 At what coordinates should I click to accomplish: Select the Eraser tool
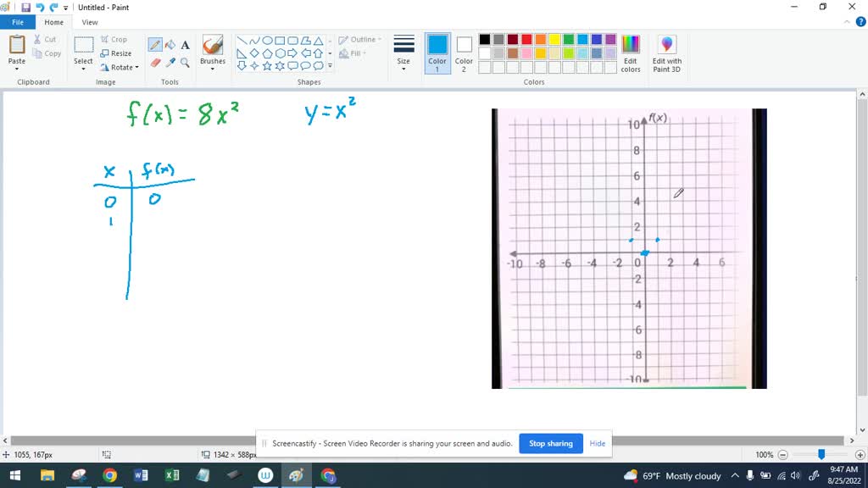155,62
